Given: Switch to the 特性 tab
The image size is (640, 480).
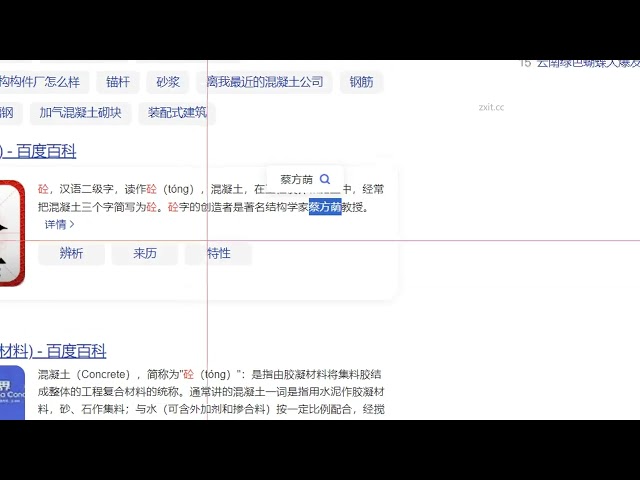Looking at the screenshot, I should pyautogui.click(x=218, y=253).
